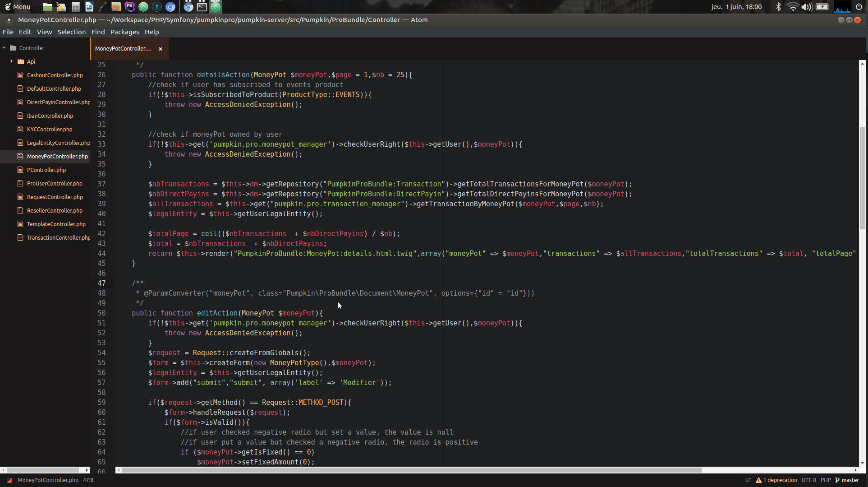Open CashoutController.php in the tree

click(x=55, y=75)
